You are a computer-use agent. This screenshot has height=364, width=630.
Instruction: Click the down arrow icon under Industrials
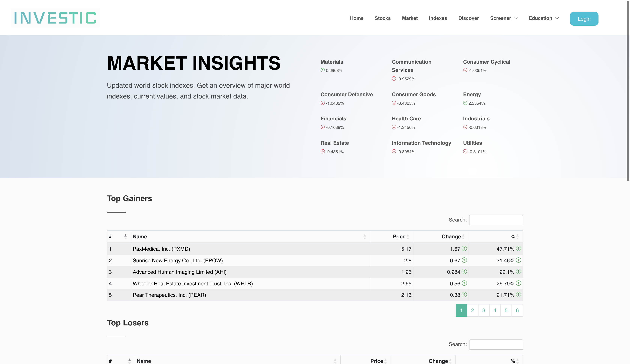point(465,127)
